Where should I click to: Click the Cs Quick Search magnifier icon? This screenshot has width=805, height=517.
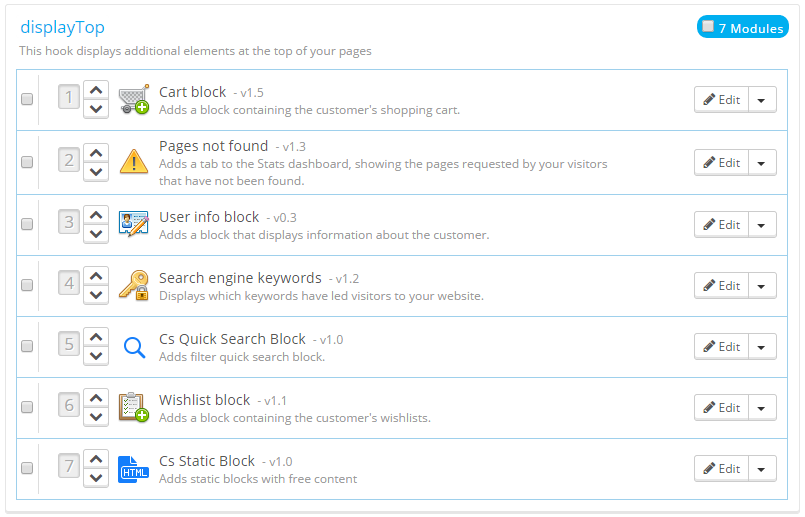(133, 347)
